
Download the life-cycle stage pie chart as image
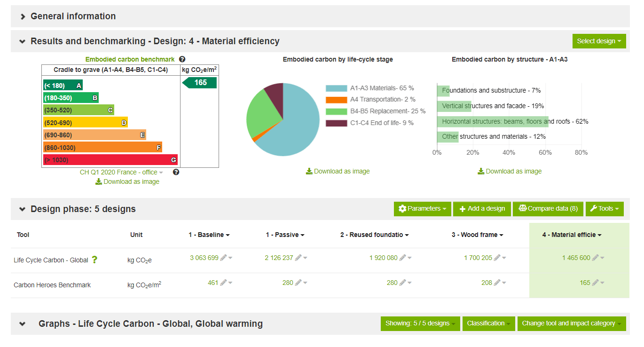(x=338, y=172)
